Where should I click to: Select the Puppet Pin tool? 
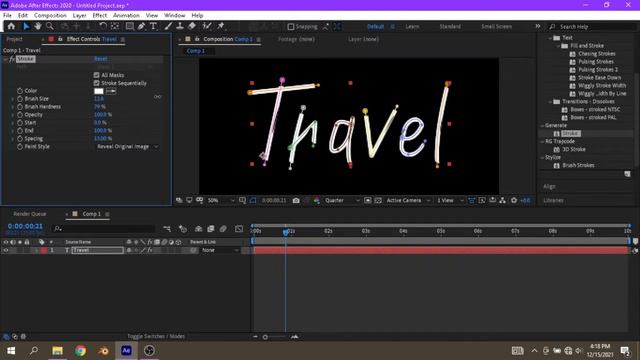pos(221,26)
